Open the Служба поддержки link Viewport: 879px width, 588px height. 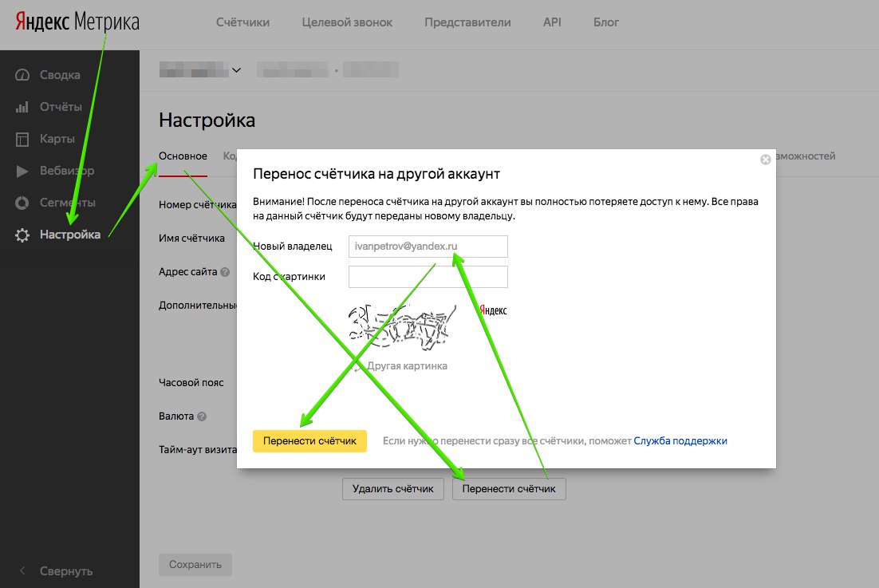coord(680,441)
